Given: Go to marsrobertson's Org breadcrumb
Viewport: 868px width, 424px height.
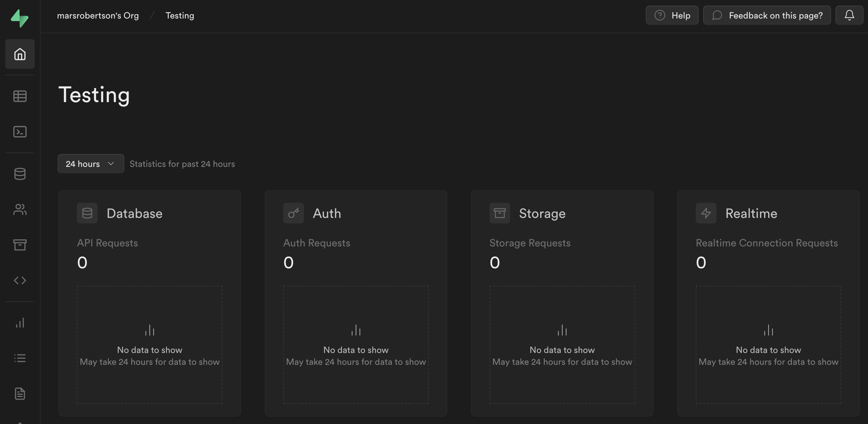Looking at the screenshot, I should pos(98,16).
